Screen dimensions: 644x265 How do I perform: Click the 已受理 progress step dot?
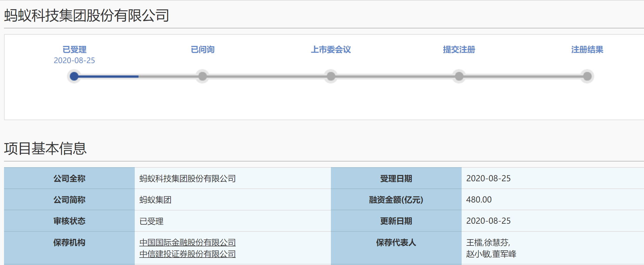[x=74, y=76]
